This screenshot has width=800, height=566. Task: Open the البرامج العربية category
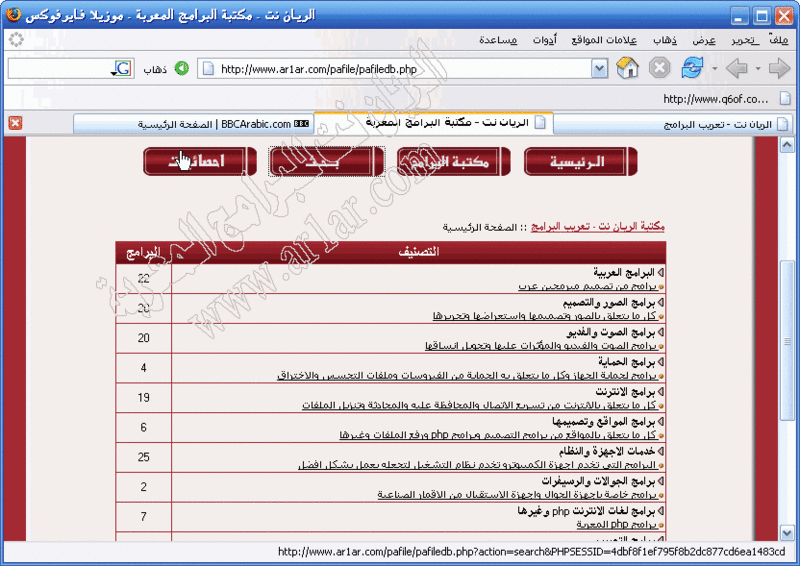click(623, 273)
